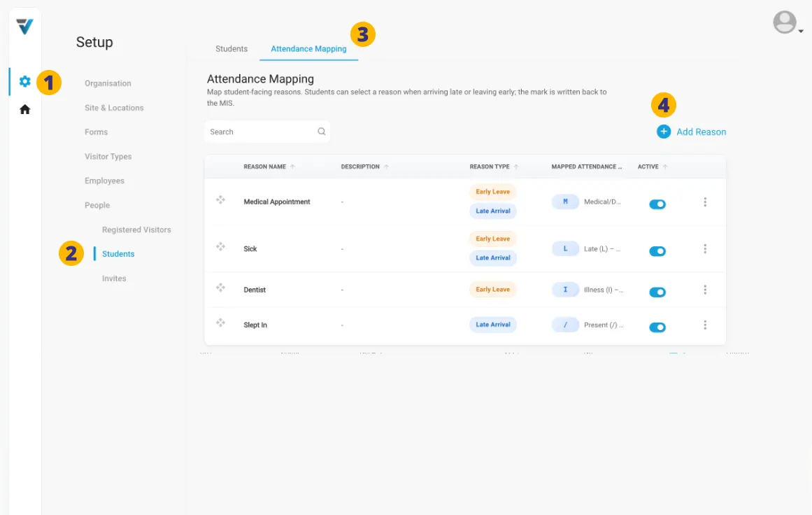Open Site & Locations settings
The image size is (812, 515).
pos(114,108)
